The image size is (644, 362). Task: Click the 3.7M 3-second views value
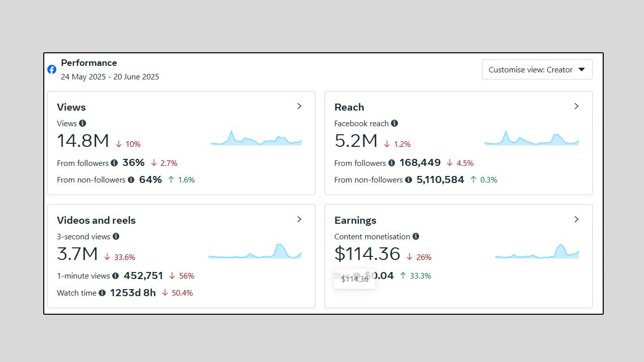coord(77,254)
